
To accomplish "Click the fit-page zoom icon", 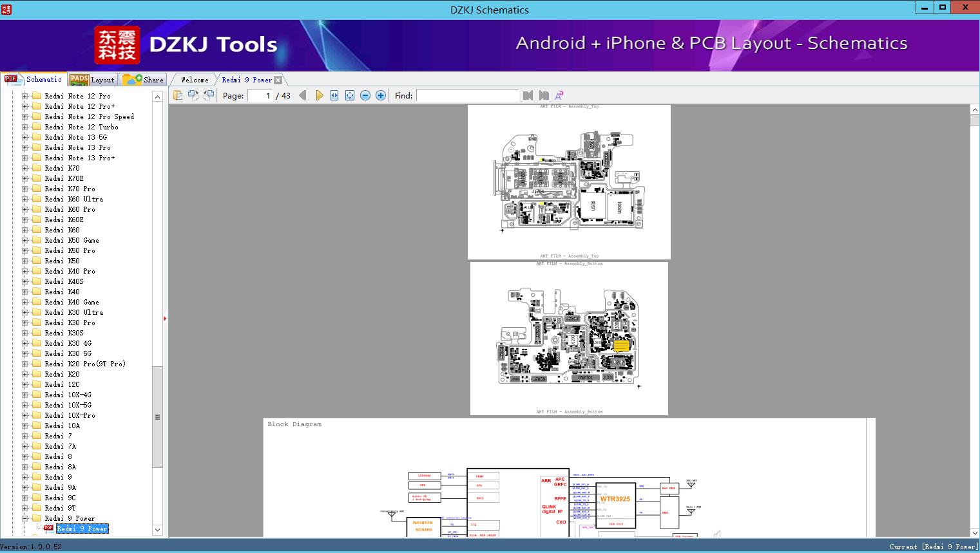I will pyautogui.click(x=349, y=95).
